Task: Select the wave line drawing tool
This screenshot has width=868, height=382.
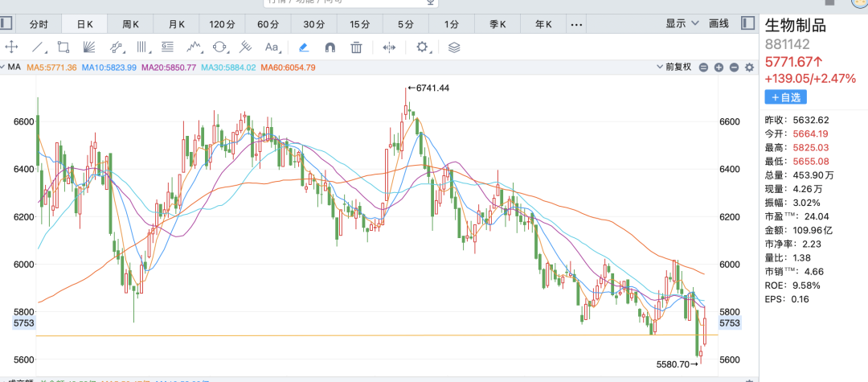Action: tap(193, 47)
